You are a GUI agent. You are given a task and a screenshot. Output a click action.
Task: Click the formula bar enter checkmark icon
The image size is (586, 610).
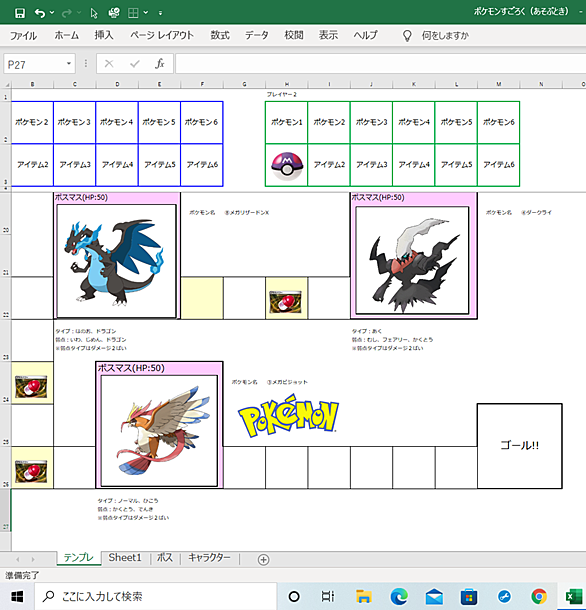(x=135, y=63)
